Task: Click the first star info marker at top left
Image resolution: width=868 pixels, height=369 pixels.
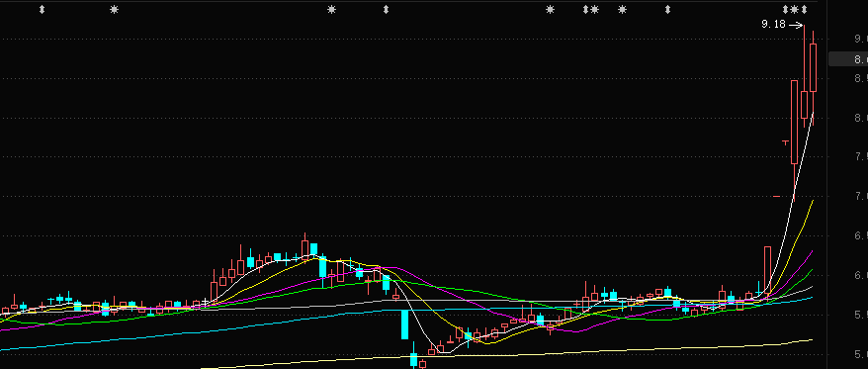Action: coord(114,10)
